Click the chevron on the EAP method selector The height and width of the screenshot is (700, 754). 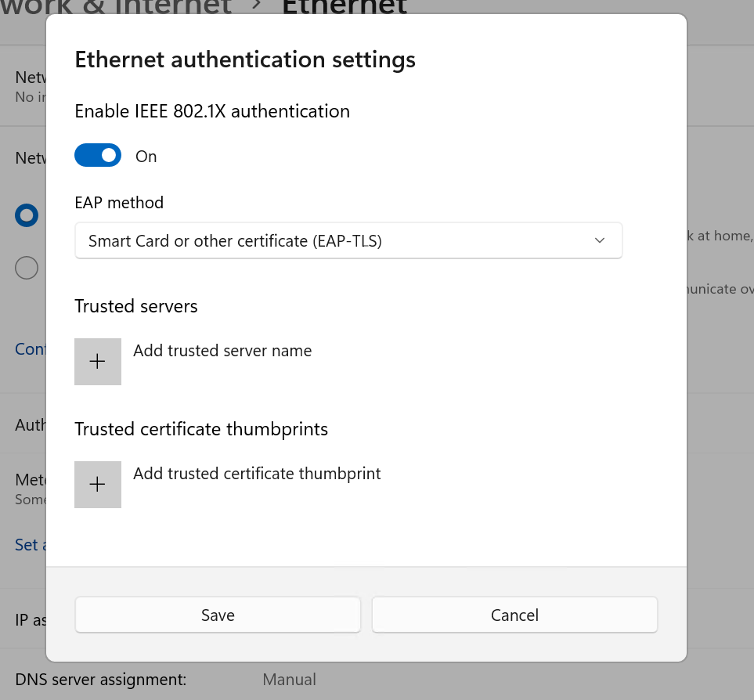pyautogui.click(x=599, y=240)
